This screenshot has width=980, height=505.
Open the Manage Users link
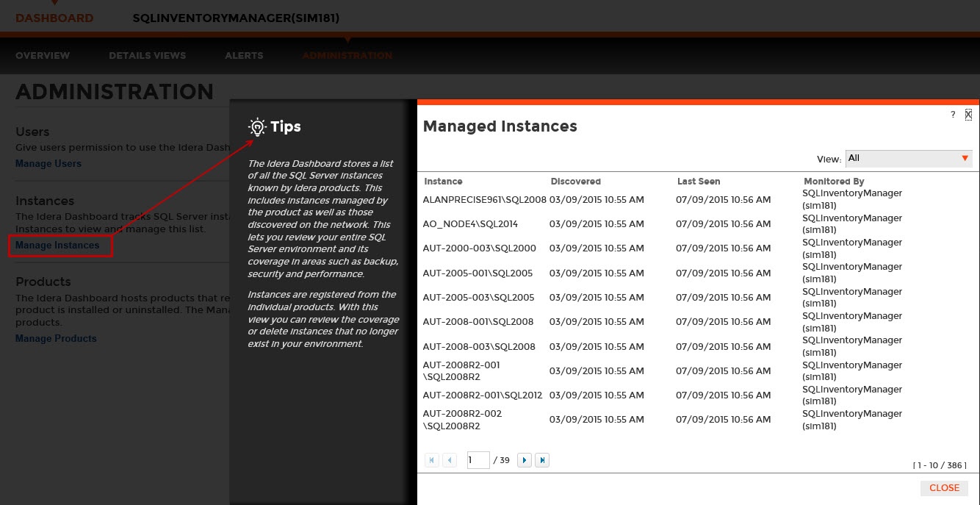(48, 163)
